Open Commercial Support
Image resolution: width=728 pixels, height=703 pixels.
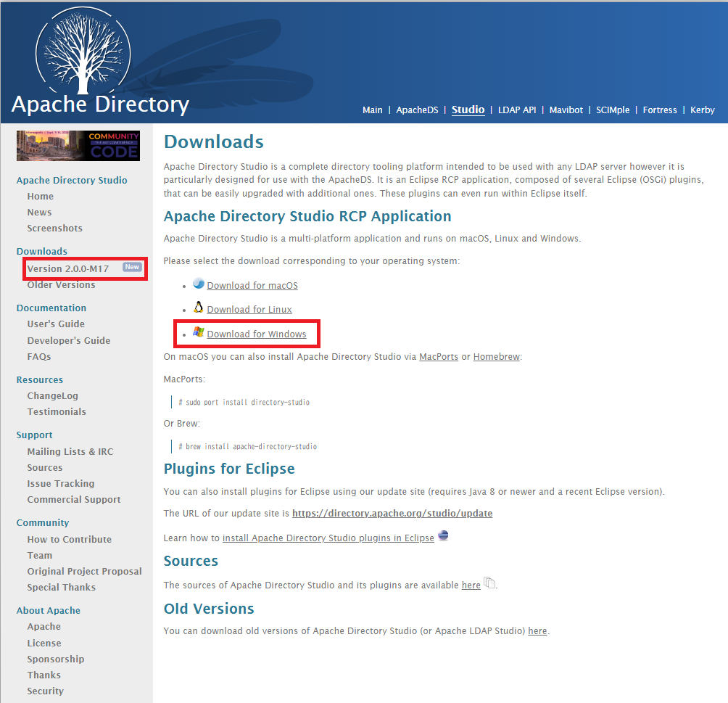[x=74, y=499]
